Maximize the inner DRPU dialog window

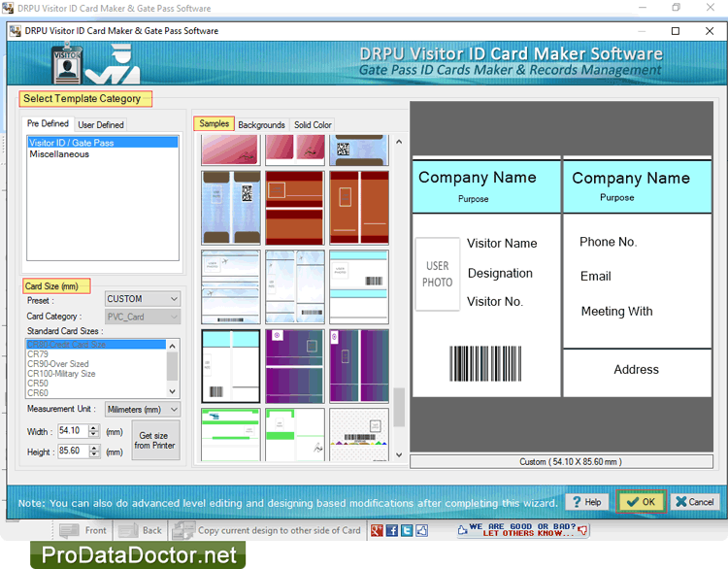pos(676,31)
